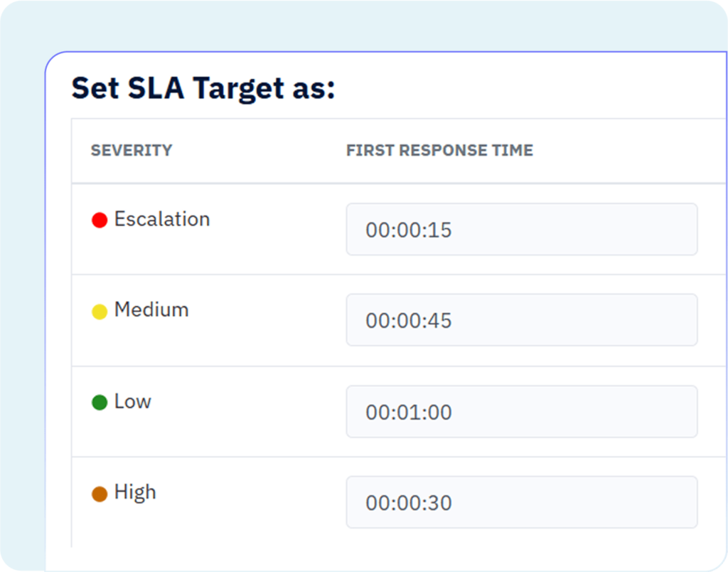Select the High severity label
Image resolution: width=728 pixels, height=572 pixels.
135,492
